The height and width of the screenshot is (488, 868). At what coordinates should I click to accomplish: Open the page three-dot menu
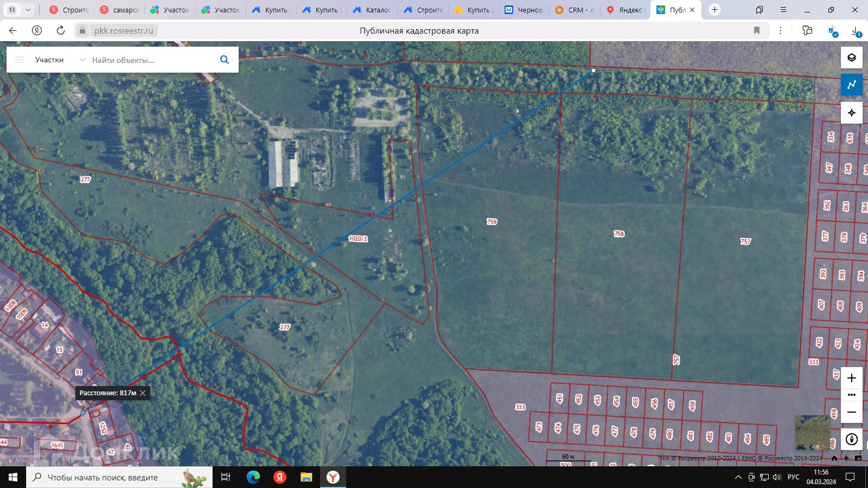pyautogui.click(x=781, y=31)
